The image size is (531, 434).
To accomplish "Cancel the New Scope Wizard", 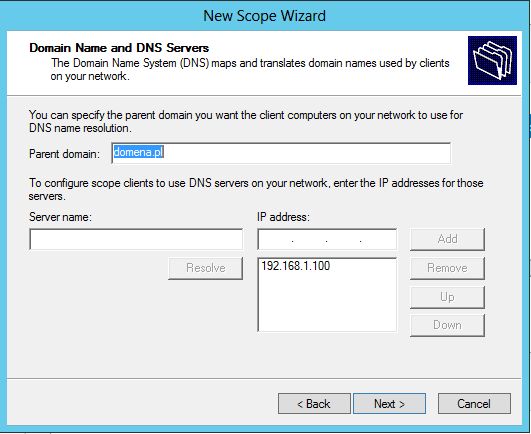I will coord(474,404).
